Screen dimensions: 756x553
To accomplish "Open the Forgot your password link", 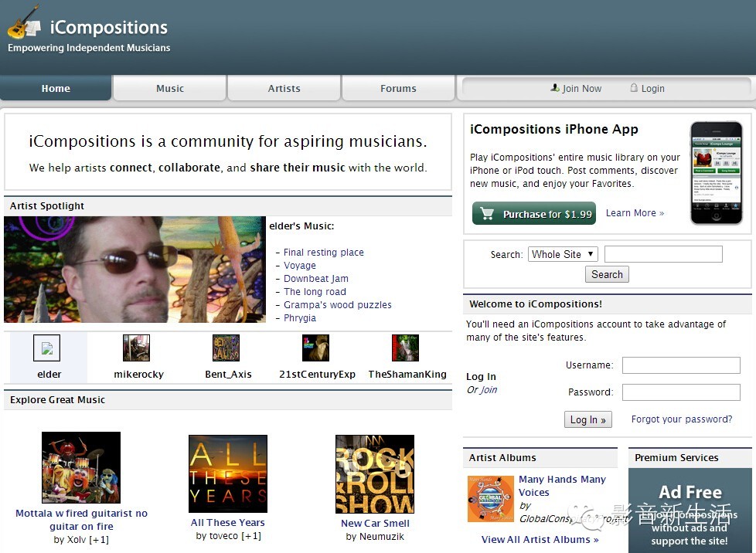I will pos(681,419).
